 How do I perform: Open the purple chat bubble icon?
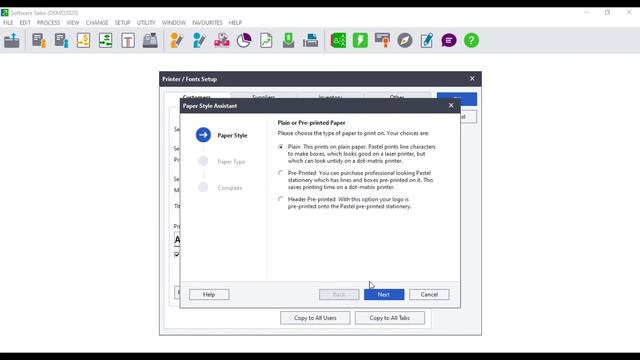coord(449,40)
